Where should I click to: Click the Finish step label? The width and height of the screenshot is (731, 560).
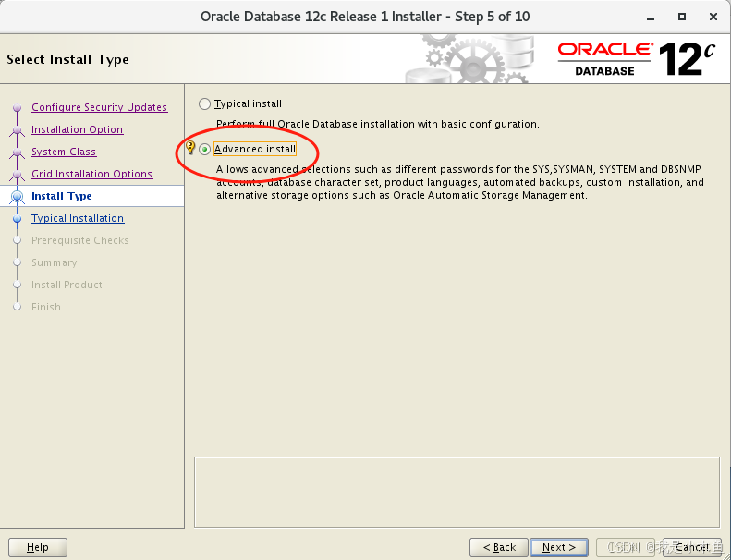(x=46, y=307)
